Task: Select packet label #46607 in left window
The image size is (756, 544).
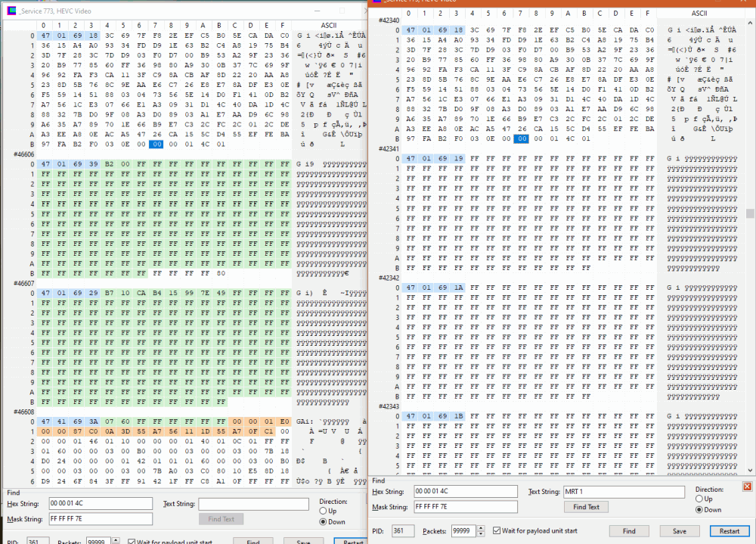Action: (x=23, y=283)
